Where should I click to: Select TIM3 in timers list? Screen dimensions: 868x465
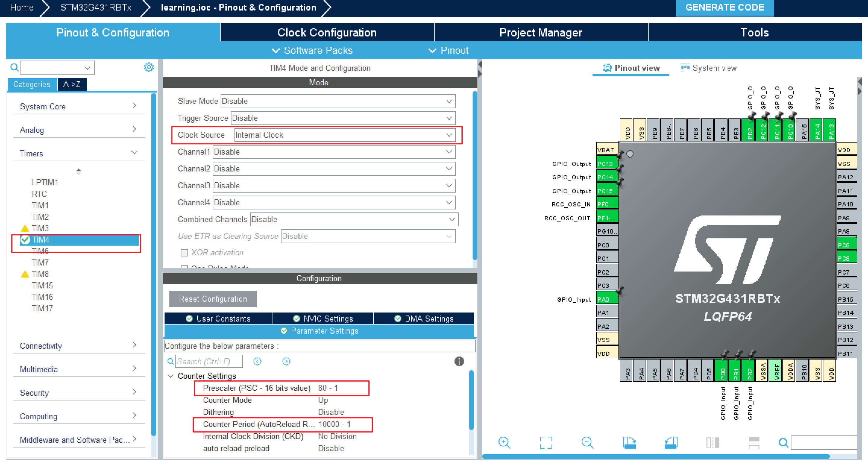[40, 228]
